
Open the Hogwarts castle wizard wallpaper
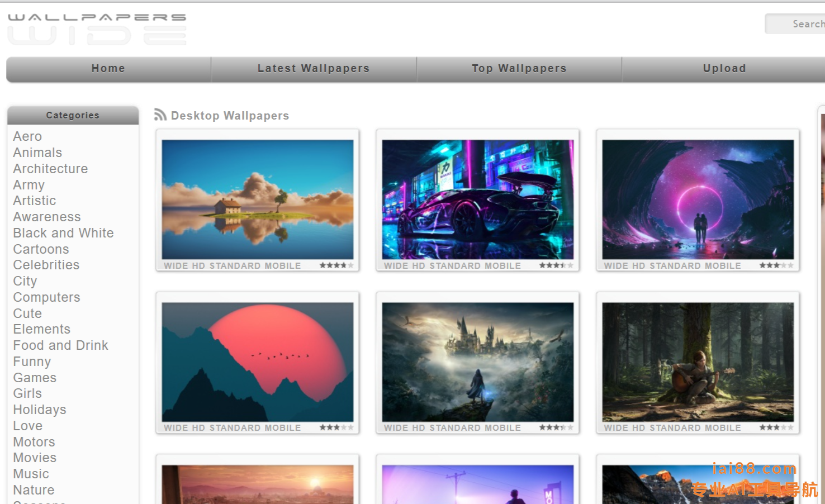click(477, 362)
